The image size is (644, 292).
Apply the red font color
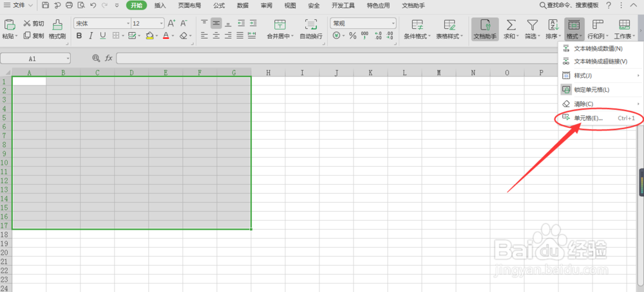click(x=166, y=35)
